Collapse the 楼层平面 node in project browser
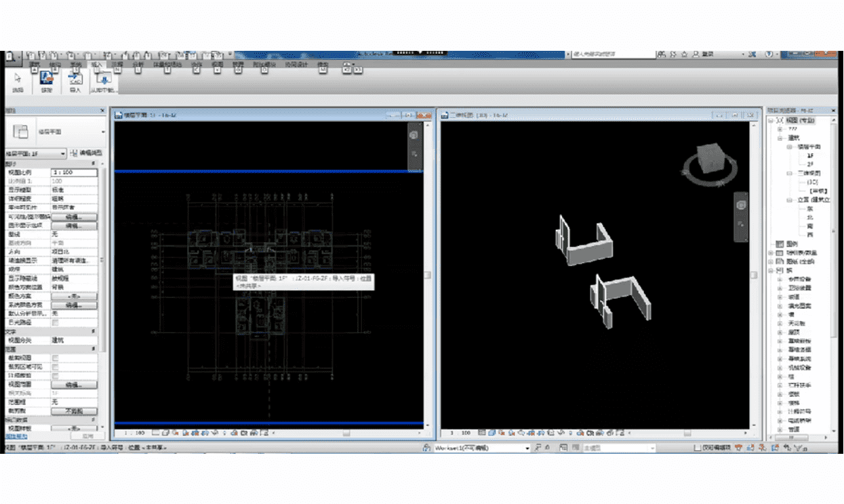The width and height of the screenshot is (844, 504). [x=789, y=146]
